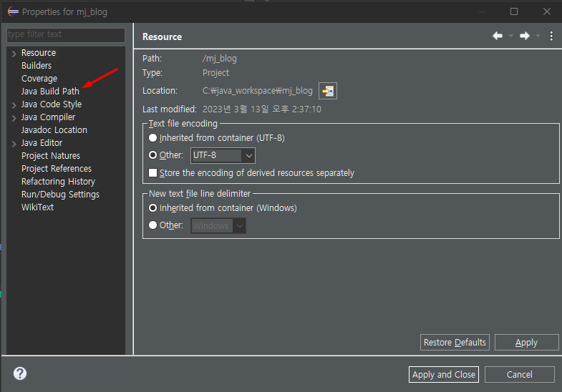Image resolution: width=562 pixels, height=392 pixels.
Task: Open the back history dropdown arrow
Action: 510,36
